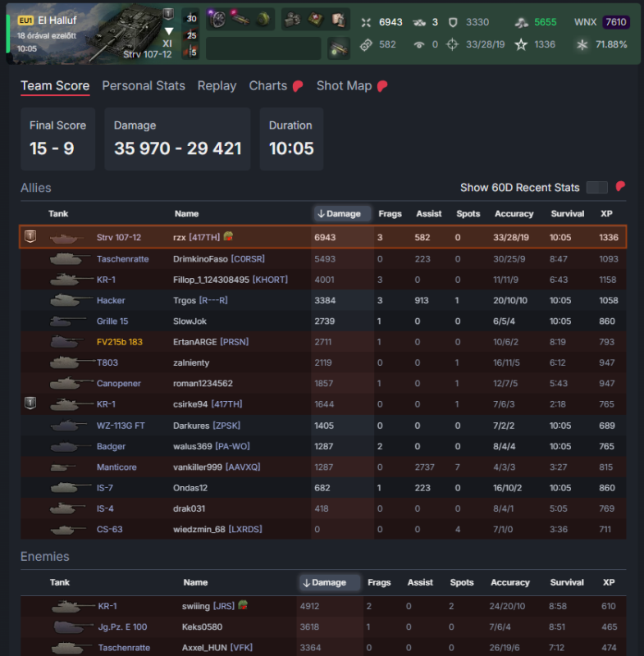Click the green camouflage net equipment icon
The image size is (644, 656).
(263, 19)
